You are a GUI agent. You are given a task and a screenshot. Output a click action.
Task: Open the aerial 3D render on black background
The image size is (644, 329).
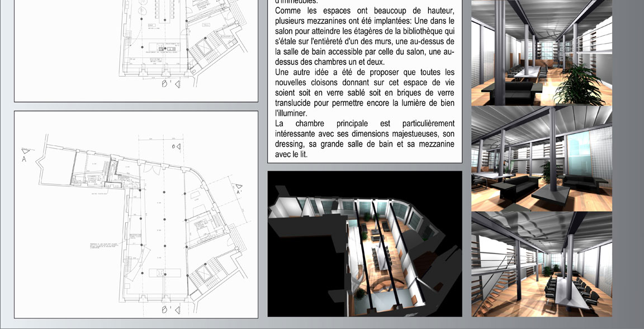[x=364, y=244]
